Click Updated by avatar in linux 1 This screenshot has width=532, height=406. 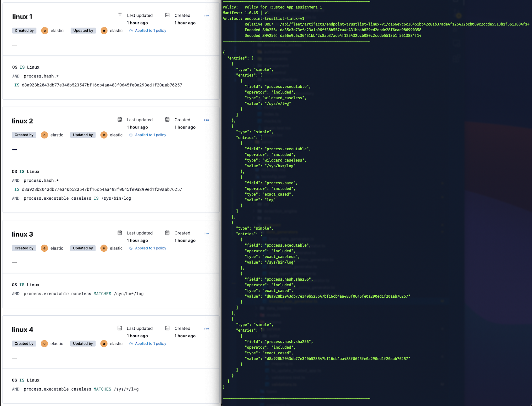click(104, 31)
